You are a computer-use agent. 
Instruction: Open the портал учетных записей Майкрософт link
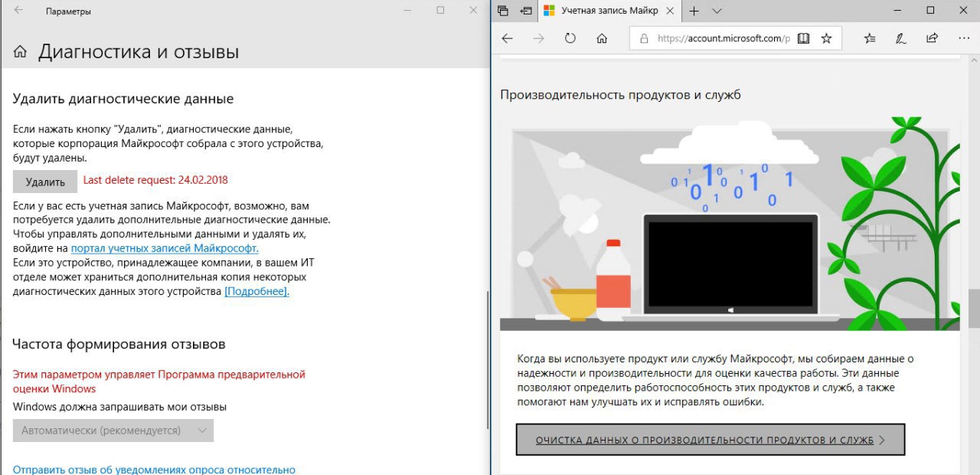(x=165, y=248)
